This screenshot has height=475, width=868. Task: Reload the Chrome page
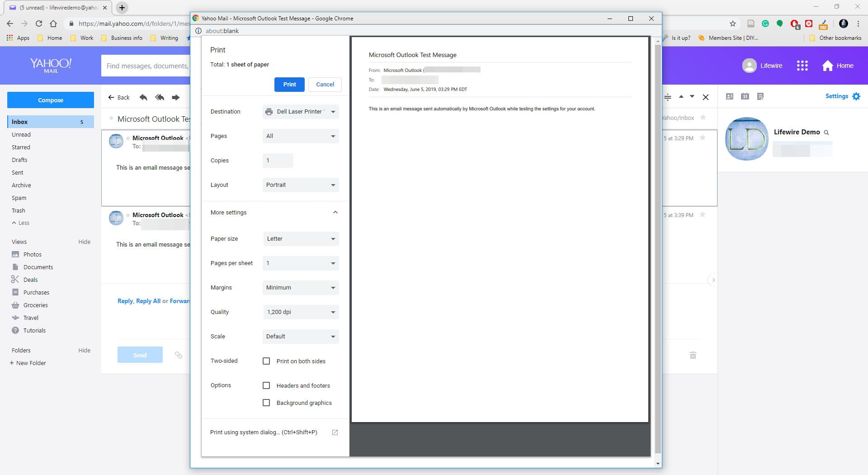click(39, 24)
